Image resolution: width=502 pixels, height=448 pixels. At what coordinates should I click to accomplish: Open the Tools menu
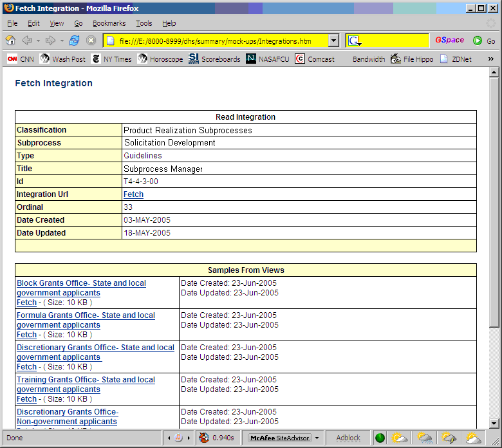(x=144, y=23)
